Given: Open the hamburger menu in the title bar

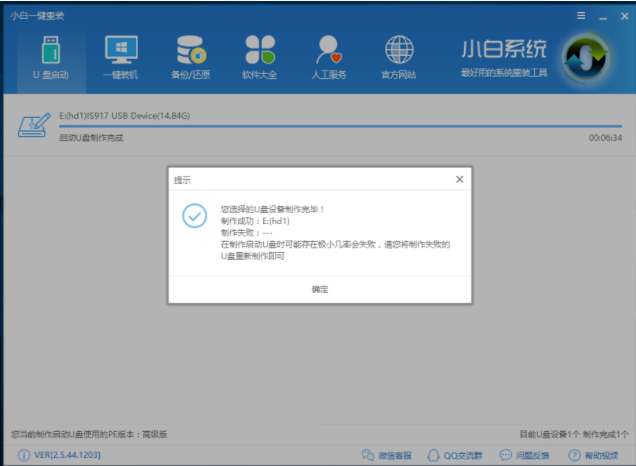Looking at the screenshot, I should tap(581, 16).
